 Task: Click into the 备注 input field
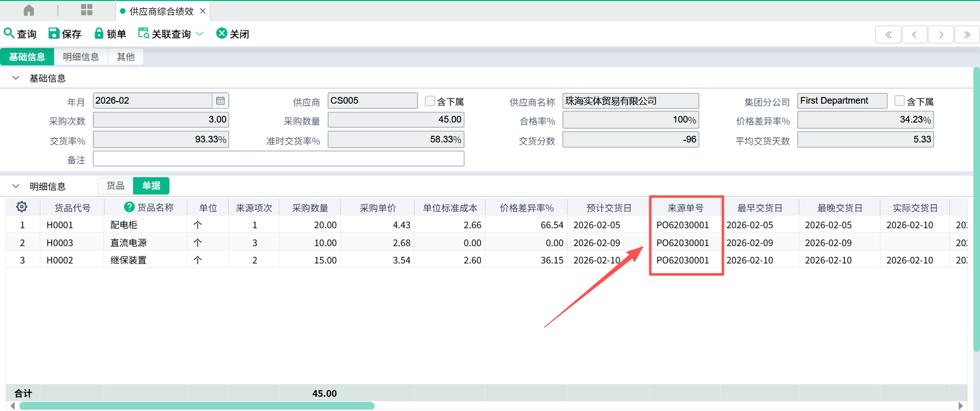pos(278,159)
